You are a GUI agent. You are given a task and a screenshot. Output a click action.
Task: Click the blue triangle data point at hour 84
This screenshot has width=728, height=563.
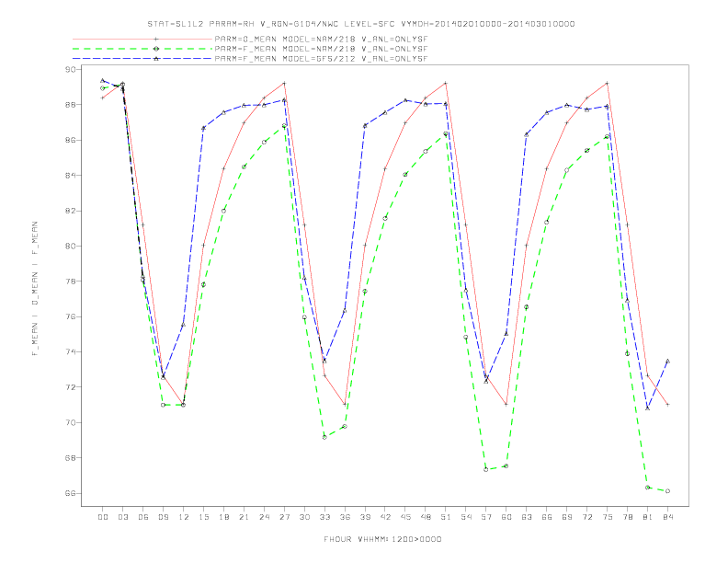667,361
